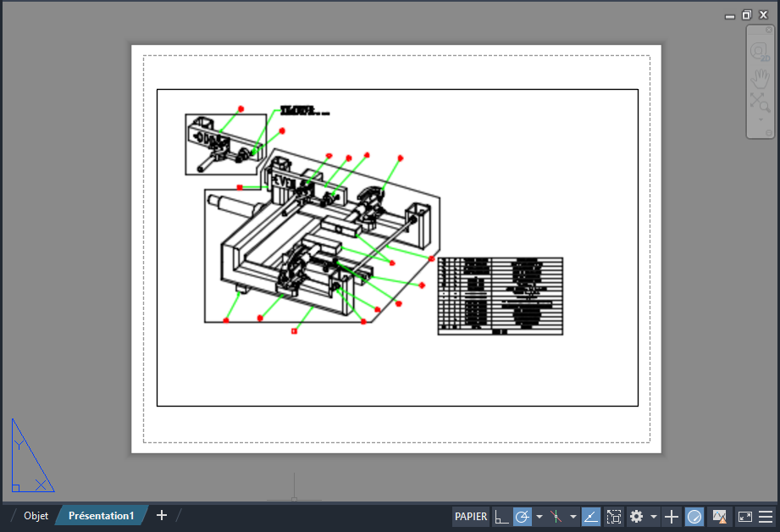
Task: Select the parts list table in the drawing
Action: (501, 296)
